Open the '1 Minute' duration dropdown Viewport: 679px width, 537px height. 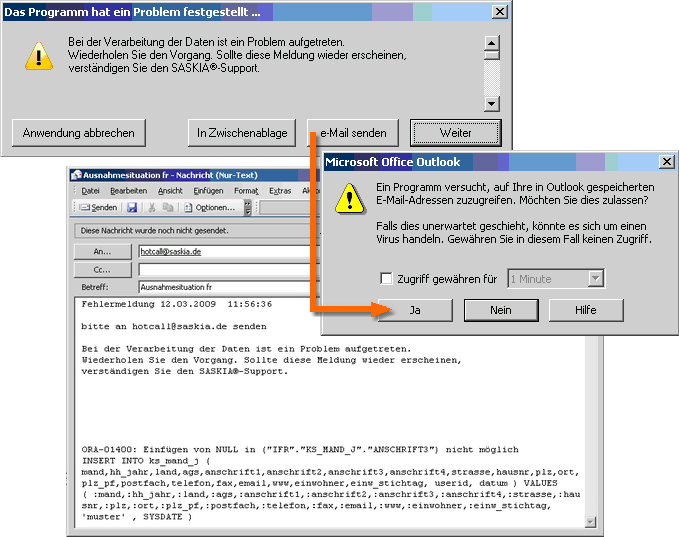coord(596,279)
